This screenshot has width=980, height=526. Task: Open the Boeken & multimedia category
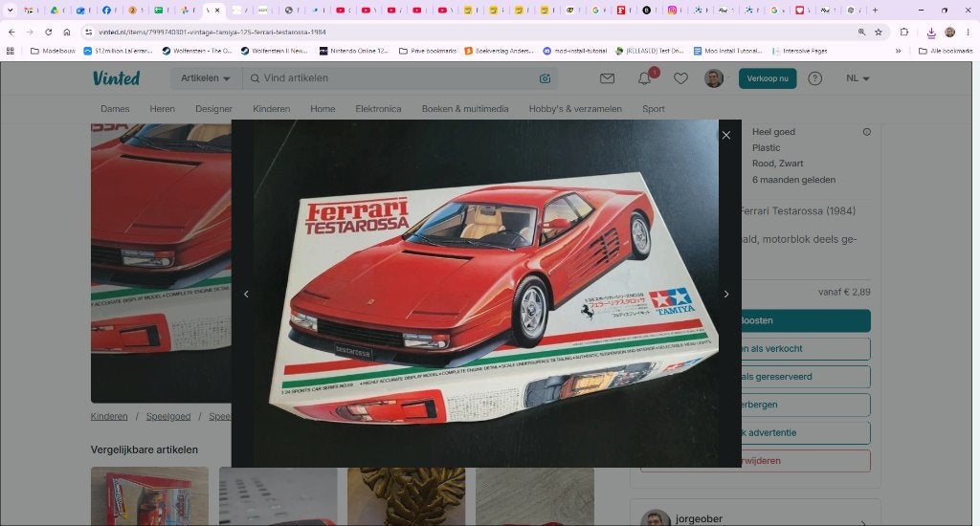pyautogui.click(x=465, y=109)
